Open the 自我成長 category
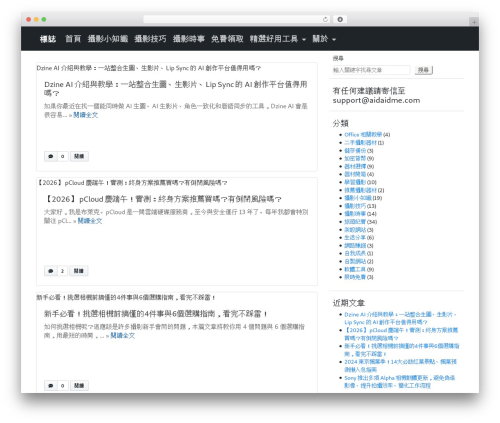The image size is (500, 423). 355,253
